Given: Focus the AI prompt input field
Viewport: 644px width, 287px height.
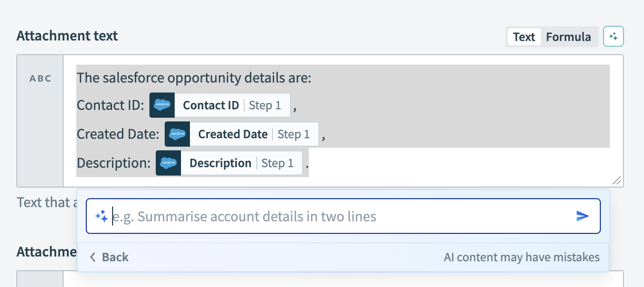Looking at the screenshot, I should click(342, 216).
